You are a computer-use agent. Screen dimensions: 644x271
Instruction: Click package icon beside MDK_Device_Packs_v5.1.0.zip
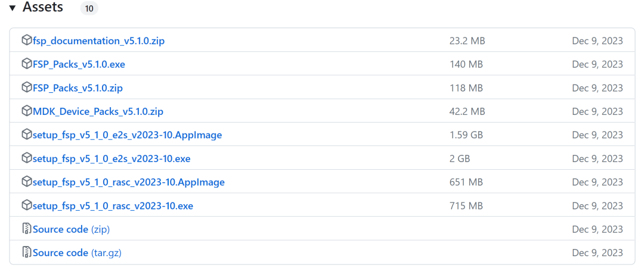point(26,111)
